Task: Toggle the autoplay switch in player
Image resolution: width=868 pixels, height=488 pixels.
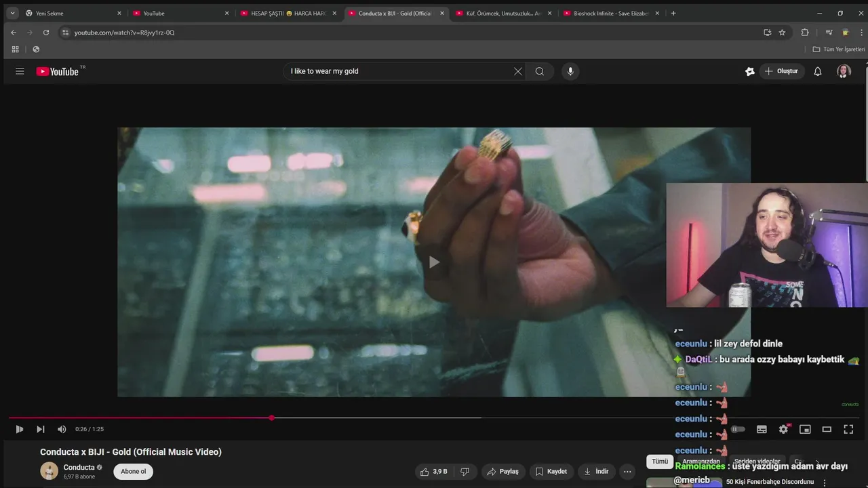Action: pos(738,429)
